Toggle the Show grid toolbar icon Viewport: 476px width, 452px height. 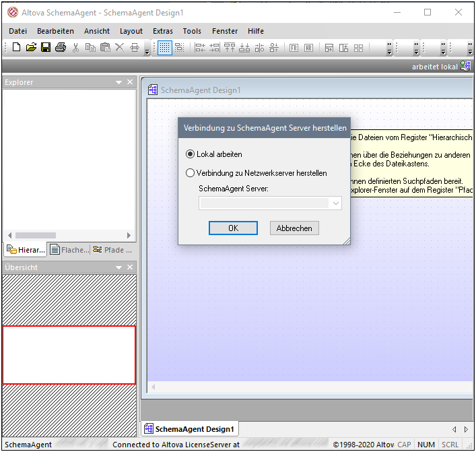click(x=164, y=48)
